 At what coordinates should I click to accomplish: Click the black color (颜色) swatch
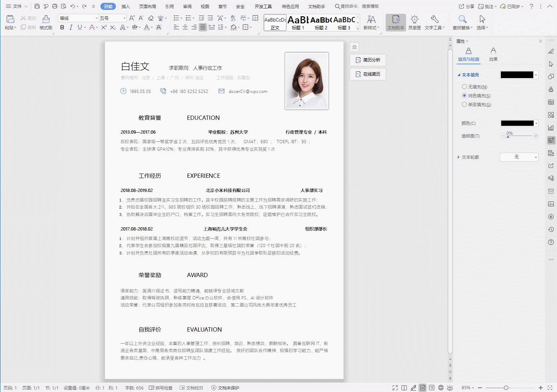coord(517,123)
